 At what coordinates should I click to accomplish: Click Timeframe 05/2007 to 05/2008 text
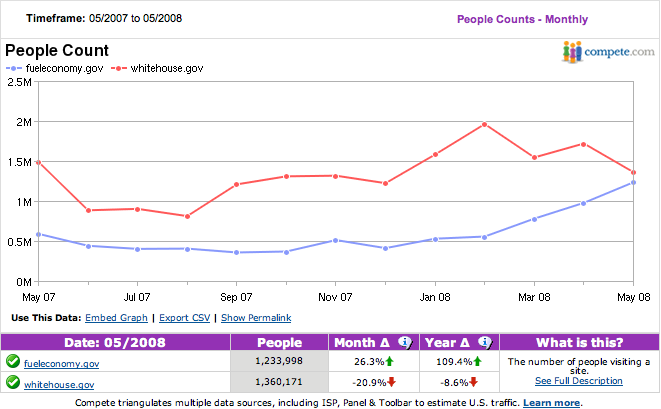(104, 19)
